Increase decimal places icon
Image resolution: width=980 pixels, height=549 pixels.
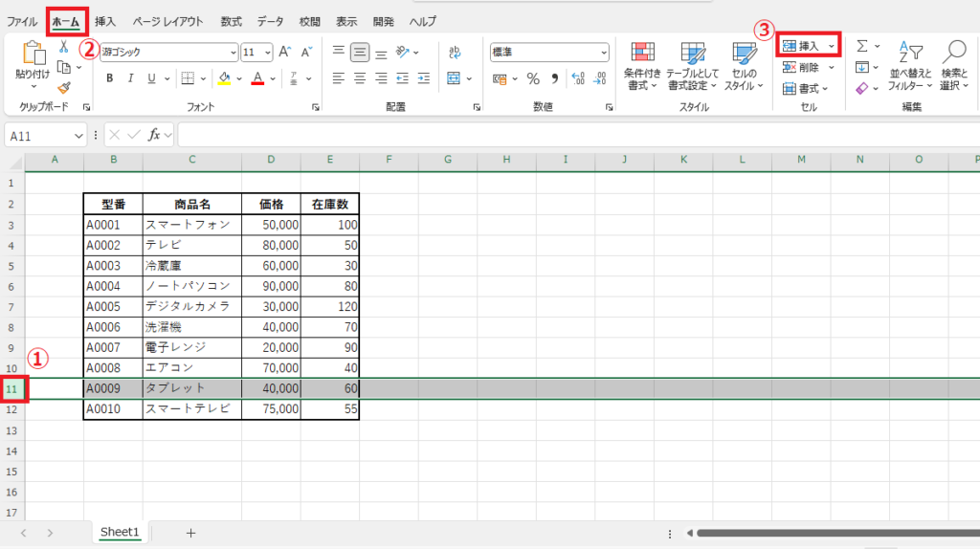click(578, 79)
